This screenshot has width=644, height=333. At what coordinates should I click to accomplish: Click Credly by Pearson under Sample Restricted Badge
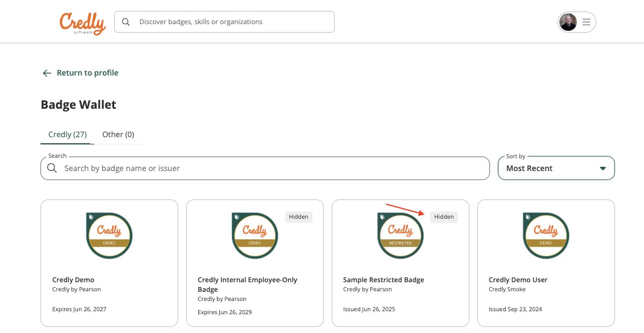367,289
